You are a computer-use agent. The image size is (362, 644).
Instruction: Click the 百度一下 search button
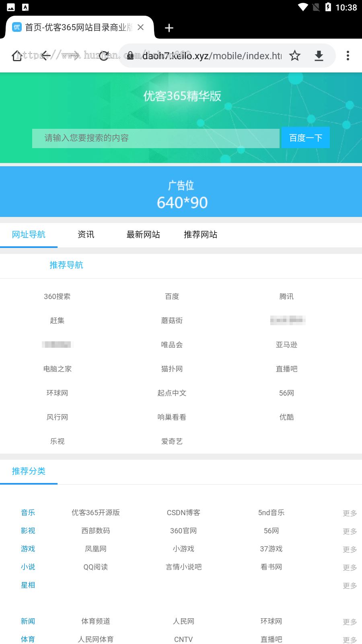[306, 138]
